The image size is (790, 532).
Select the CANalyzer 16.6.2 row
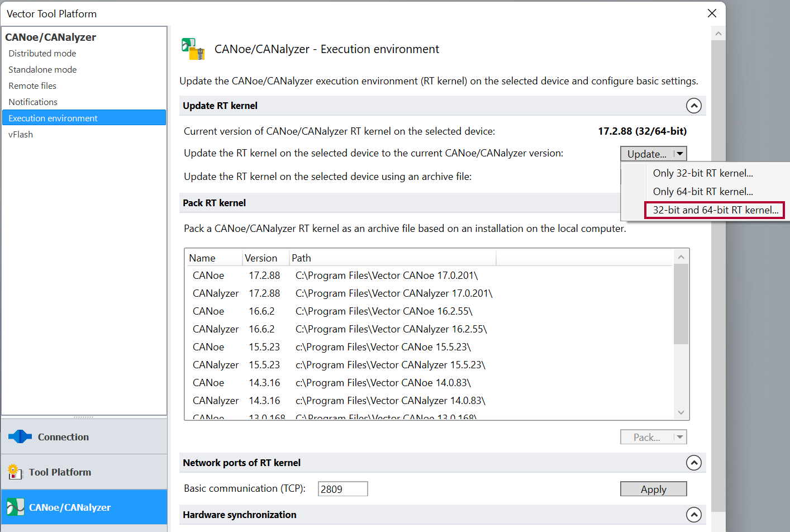pos(429,329)
